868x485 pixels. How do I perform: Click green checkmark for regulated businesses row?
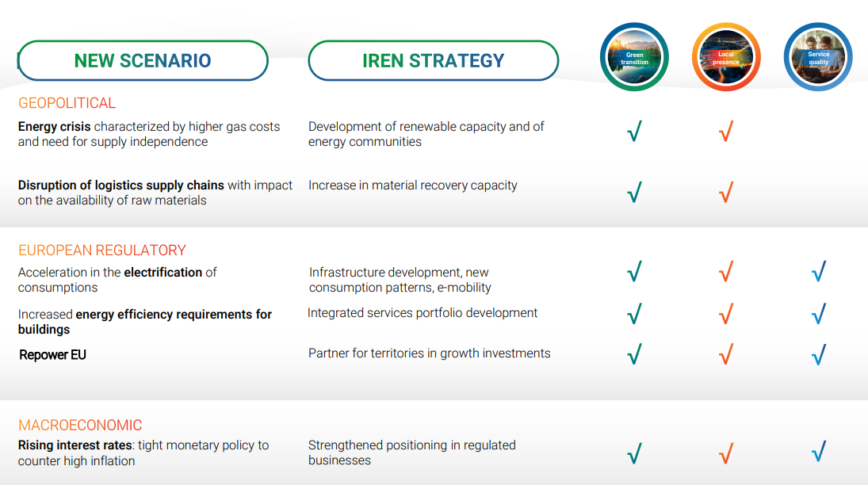[634, 453]
